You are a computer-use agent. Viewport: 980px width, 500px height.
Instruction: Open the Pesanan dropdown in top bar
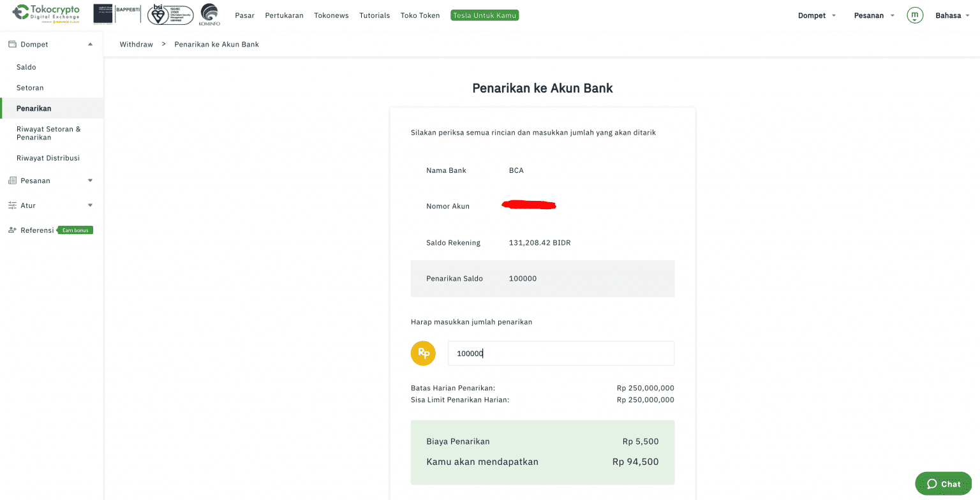point(874,15)
